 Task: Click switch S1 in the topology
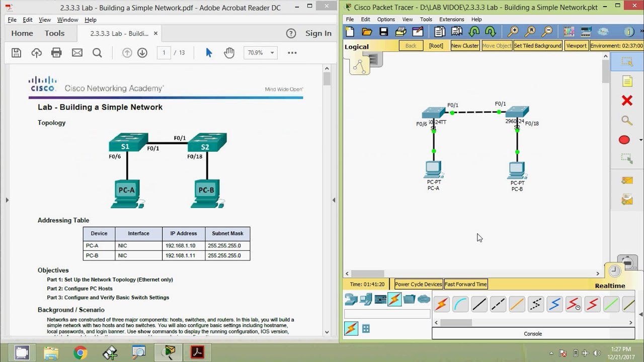[x=433, y=113]
